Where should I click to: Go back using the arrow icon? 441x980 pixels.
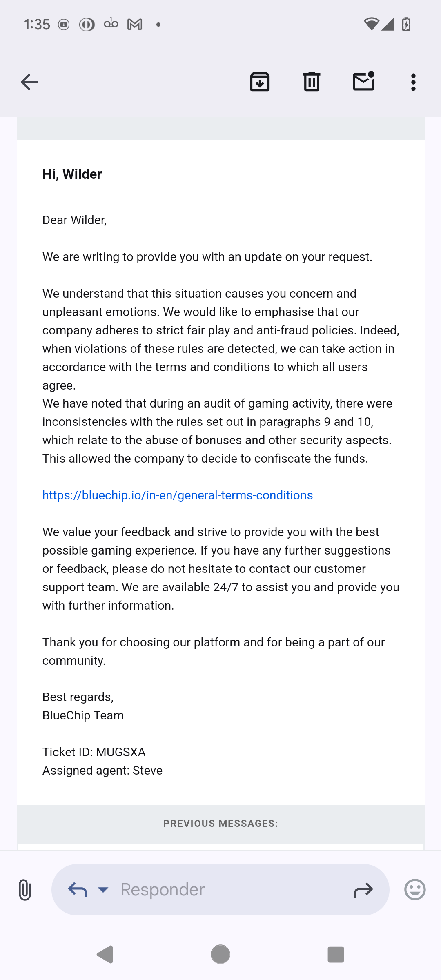pyautogui.click(x=29, y=82)
